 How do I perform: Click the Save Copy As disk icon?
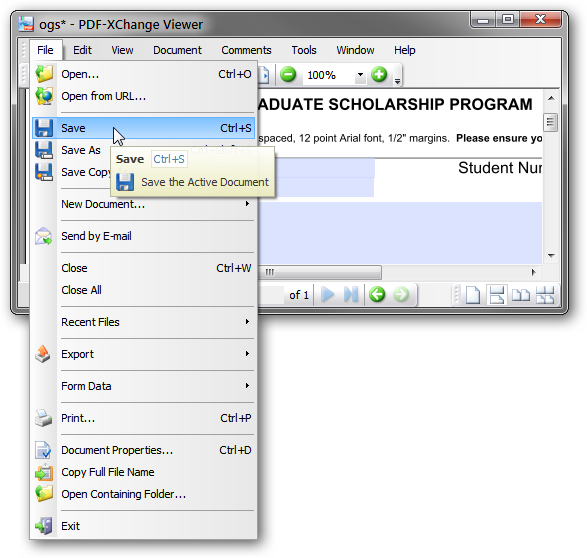[x=44, y=172]
